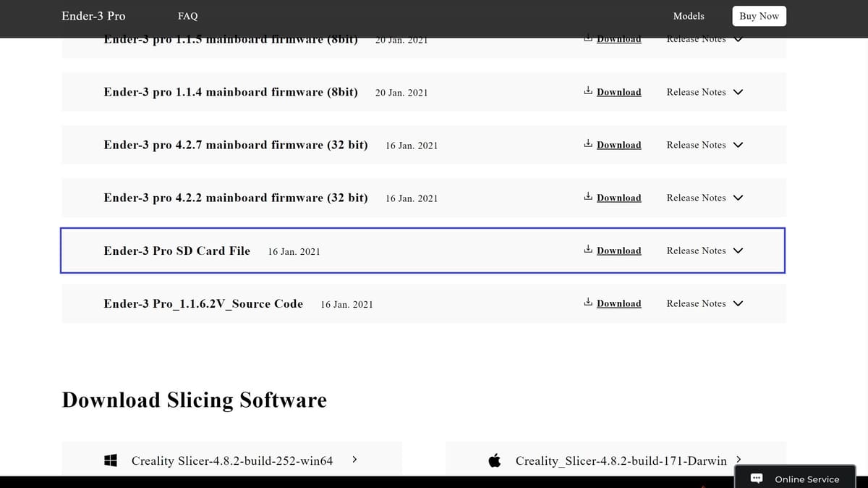
Task: Click the chat bubble icon in Online Service
Action: tap(757, 479)
